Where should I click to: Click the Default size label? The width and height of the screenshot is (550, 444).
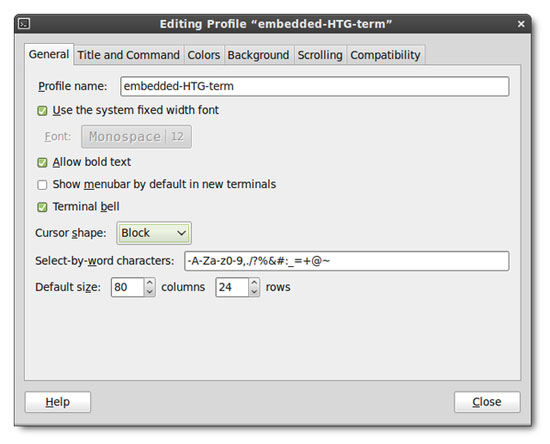click(x=68, y=287)
